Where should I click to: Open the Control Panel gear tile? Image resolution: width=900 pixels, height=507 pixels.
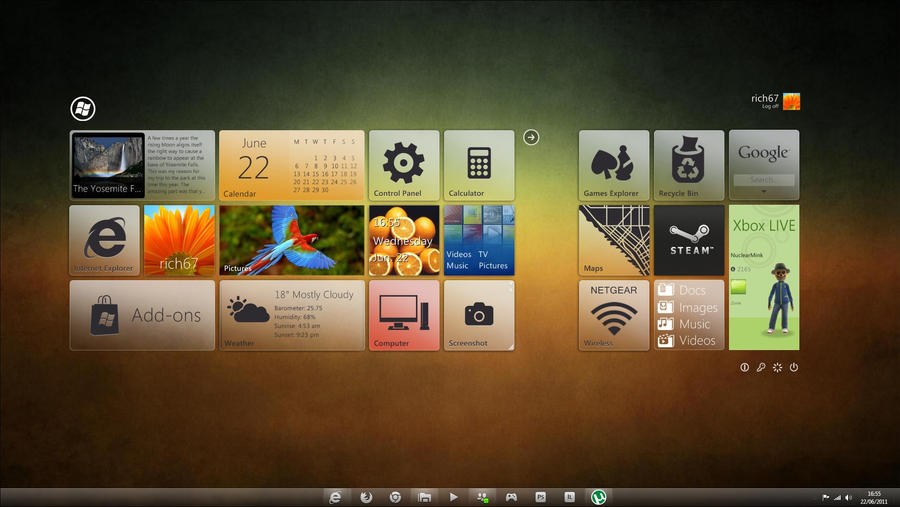[404, 165]
